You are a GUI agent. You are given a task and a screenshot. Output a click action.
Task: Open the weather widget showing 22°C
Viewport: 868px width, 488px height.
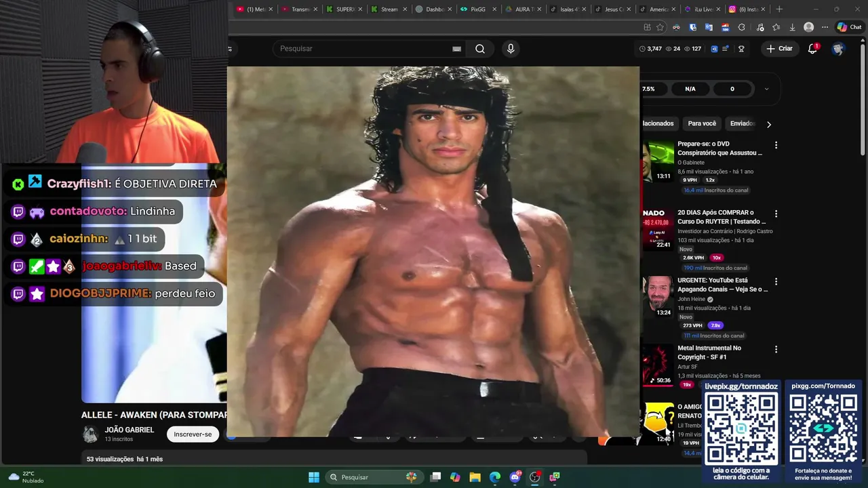(x=27, y=477)
